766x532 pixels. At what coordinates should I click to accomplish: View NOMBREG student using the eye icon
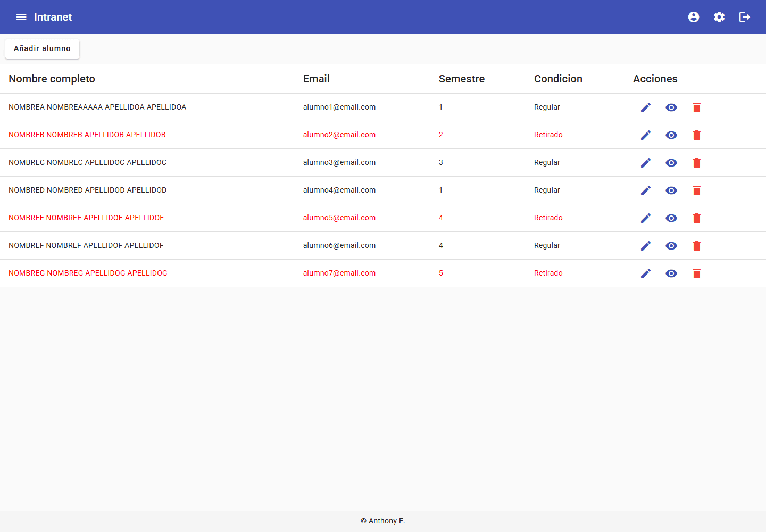tap(671, 273)
